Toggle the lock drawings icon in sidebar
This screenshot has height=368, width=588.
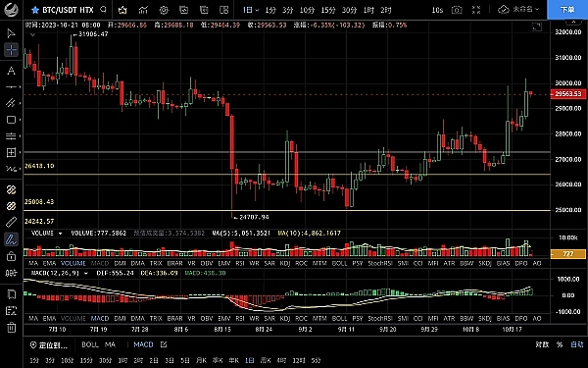click(11, 256)
